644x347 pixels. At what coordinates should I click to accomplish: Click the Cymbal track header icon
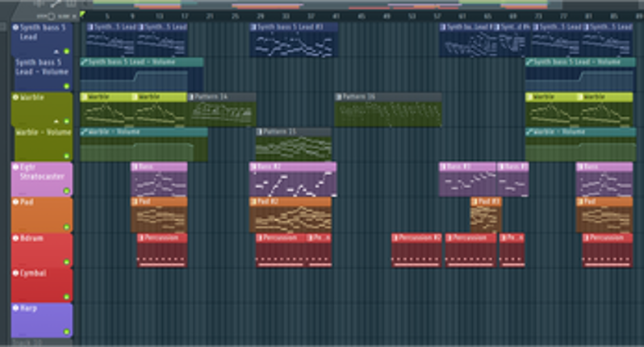pos(15,273)
